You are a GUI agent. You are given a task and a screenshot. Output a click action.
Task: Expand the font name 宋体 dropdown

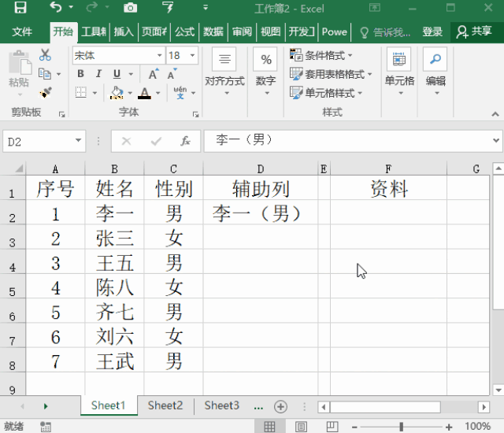159,55
